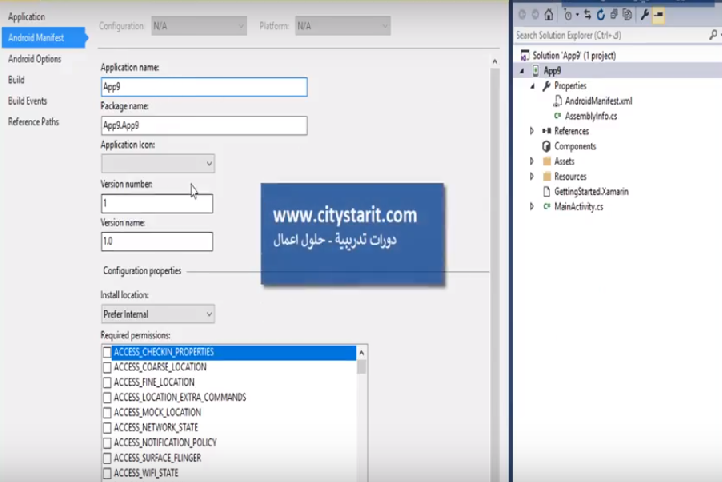
Task: Expand the Resources folder
Action: (532, 177)
